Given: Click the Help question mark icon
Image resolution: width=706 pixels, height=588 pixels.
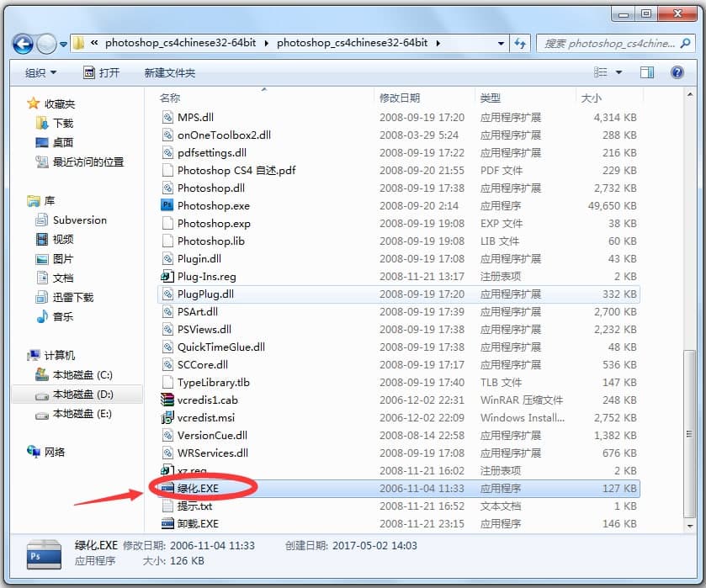Looking at the screenshot, I should (x=677, y=72).
